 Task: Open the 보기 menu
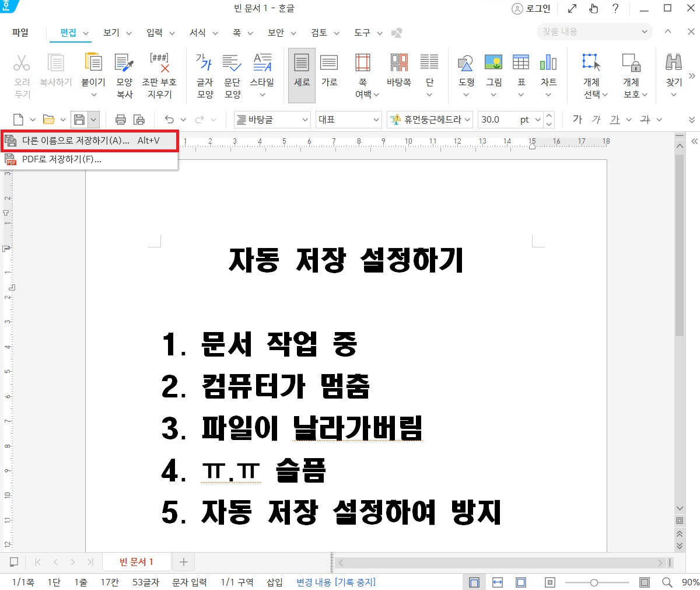pos(111,33)
